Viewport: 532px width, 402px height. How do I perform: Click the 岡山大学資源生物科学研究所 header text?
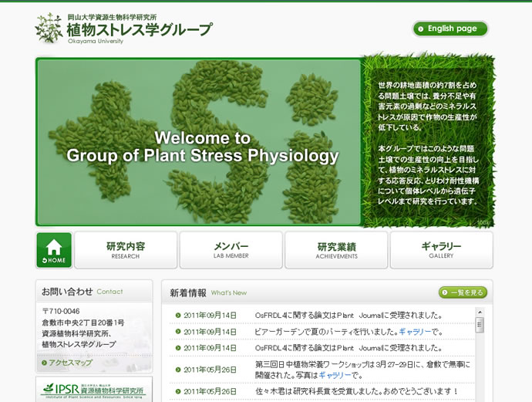tap(112, 17)
